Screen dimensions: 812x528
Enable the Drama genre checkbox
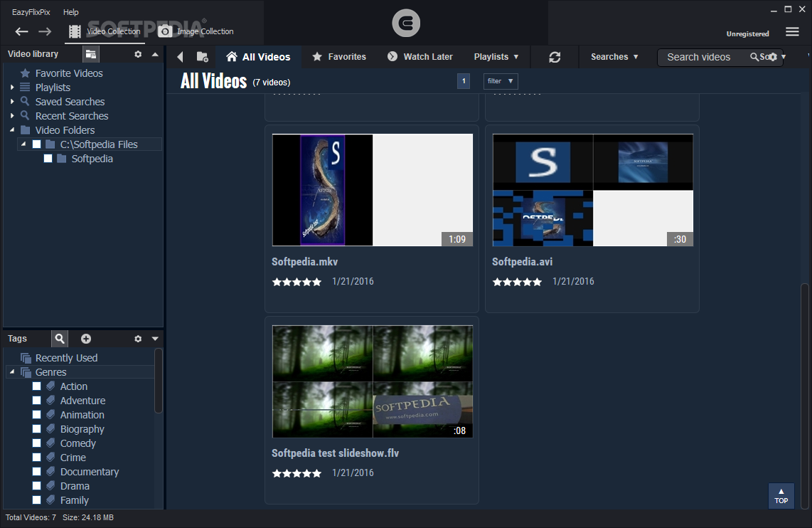click(x=37, y=486)
